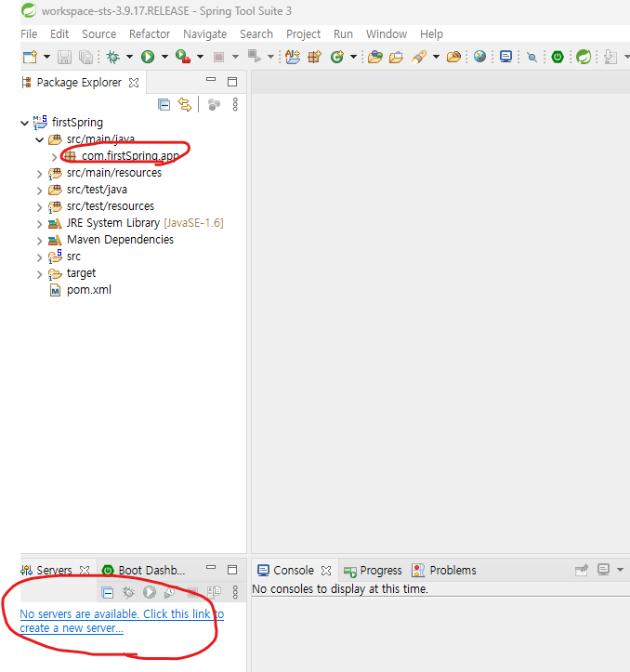Click the green Boot power icon in toolbar
This screenshot has height=672, width=630.
point(558,57)
